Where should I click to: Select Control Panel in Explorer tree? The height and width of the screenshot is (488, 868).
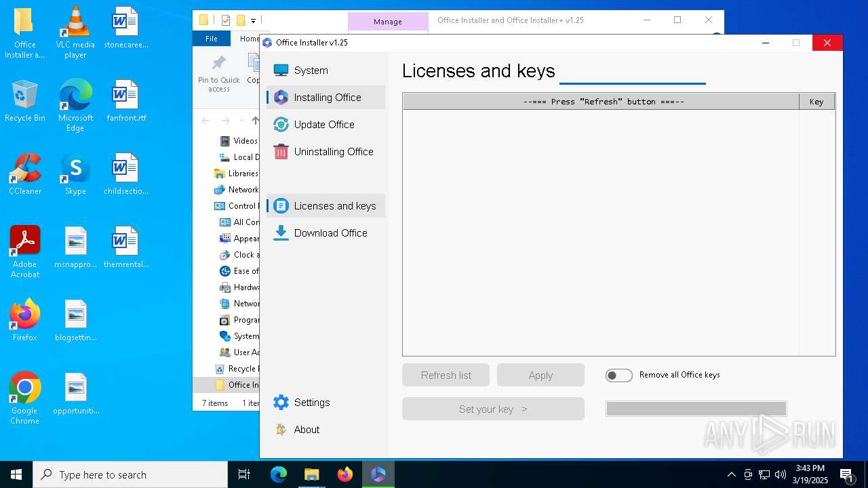pos(236,206)
